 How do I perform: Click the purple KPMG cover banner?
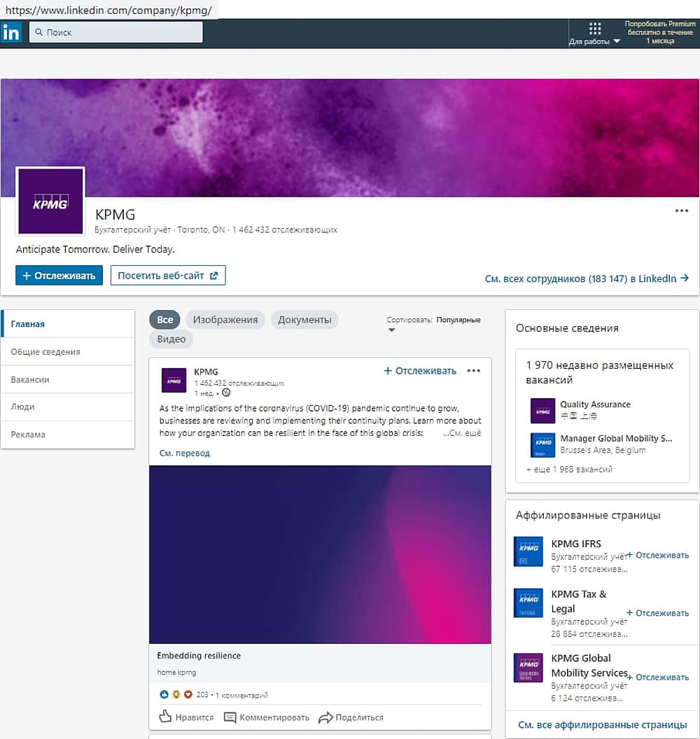point(350,138)
